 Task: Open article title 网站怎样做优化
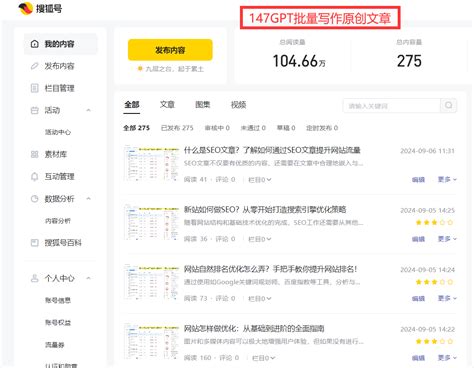pos(254,328)
